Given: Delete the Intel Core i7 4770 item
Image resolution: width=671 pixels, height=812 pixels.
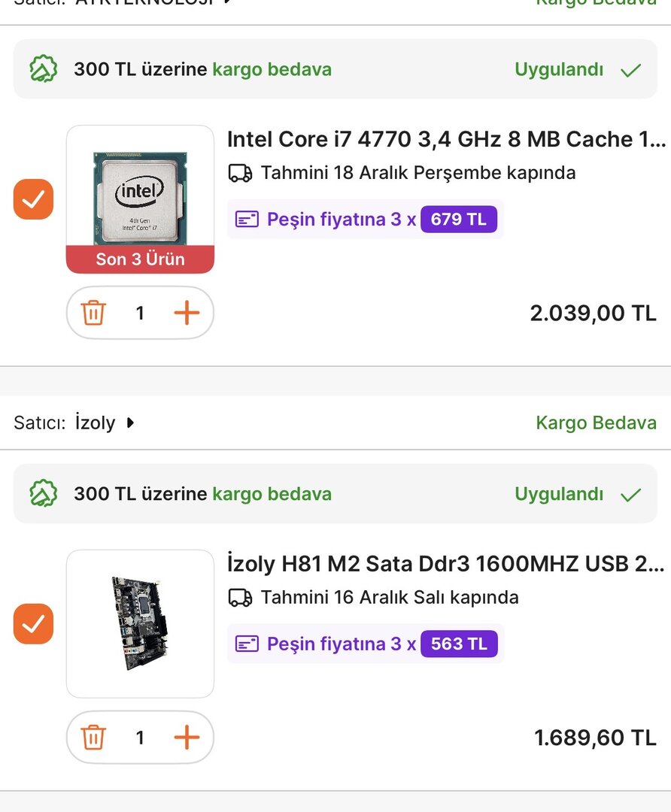Looking at the screenshot, I should [93, 312].
